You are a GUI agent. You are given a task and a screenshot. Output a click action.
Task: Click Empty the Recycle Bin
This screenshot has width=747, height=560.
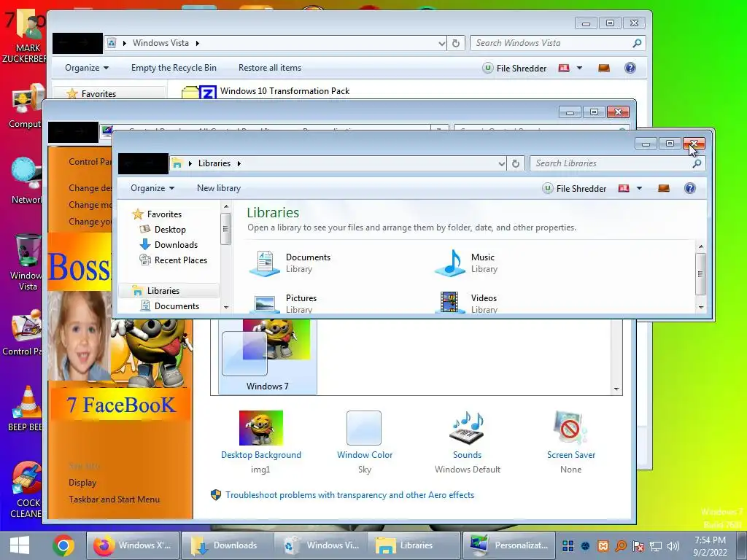point(174,68)
